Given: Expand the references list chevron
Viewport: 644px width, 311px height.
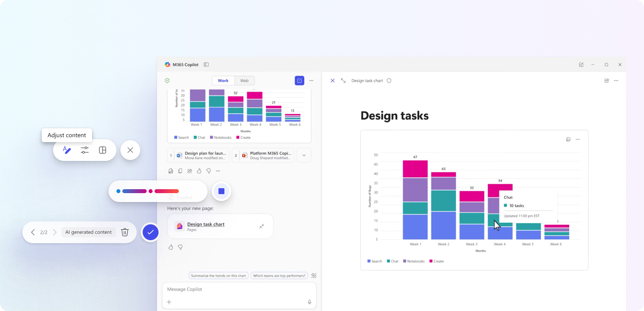Looking at the screenshot, I should tap(304, 155).
